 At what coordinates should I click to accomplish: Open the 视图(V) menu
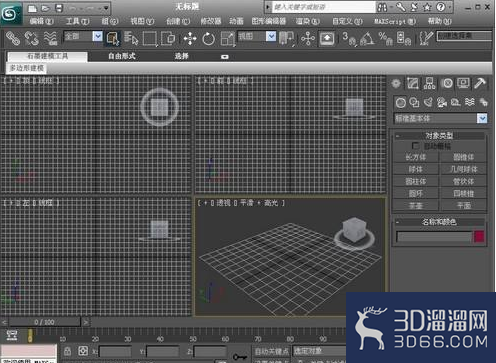pyautogui.click(x=142, y=21)
